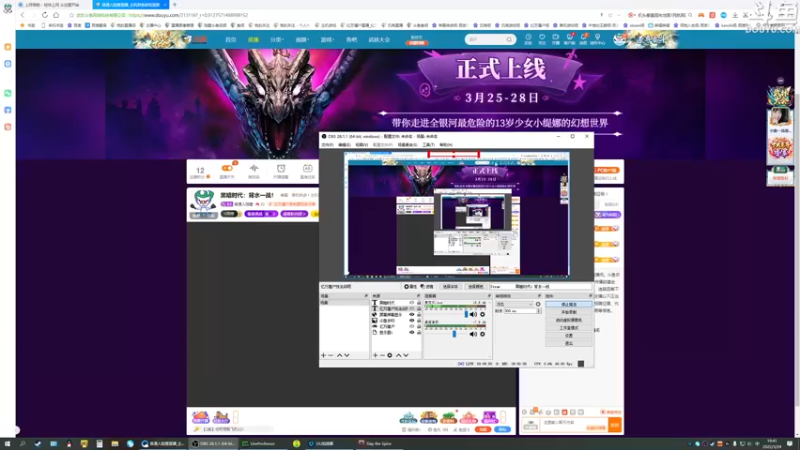Image resolution: width=800 pixels, height=450 pixels.
Task: Add a new source in OBS Sources panel
Action: (375, 355)
